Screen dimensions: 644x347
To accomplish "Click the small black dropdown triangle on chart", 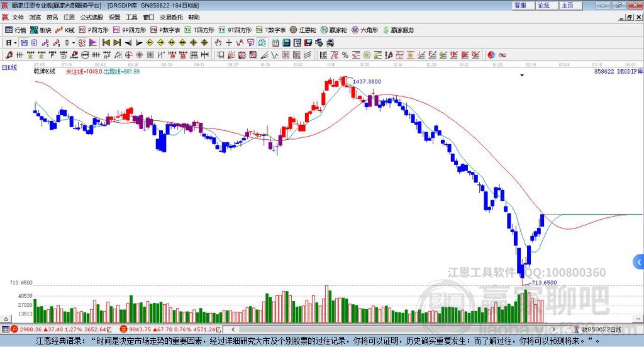I will pyautogui.click(x=522, y=75).
